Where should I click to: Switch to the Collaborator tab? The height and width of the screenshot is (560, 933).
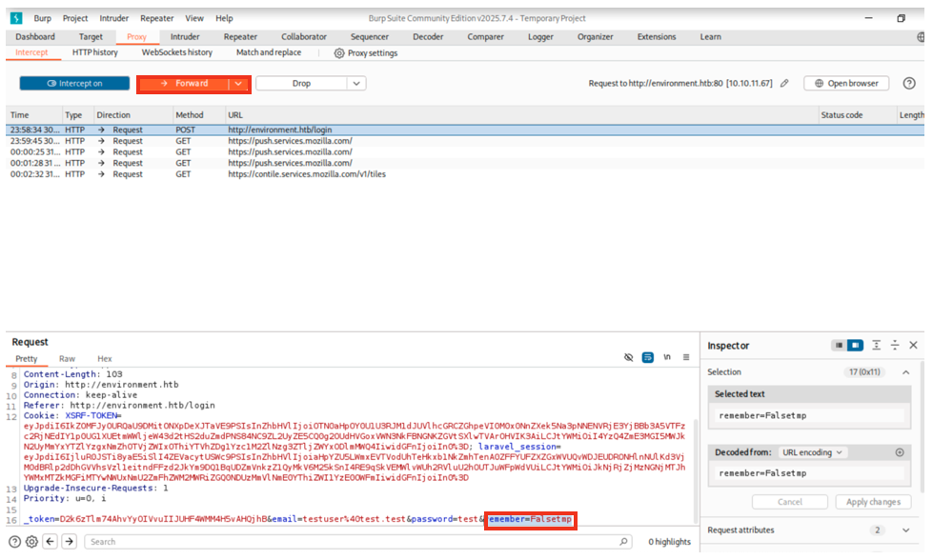pos(304,37)
